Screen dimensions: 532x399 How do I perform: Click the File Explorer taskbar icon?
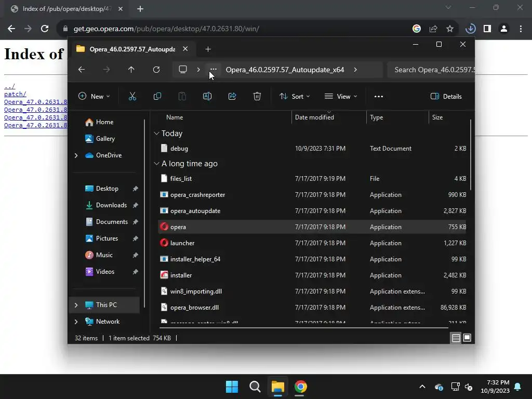pos(277,387)
